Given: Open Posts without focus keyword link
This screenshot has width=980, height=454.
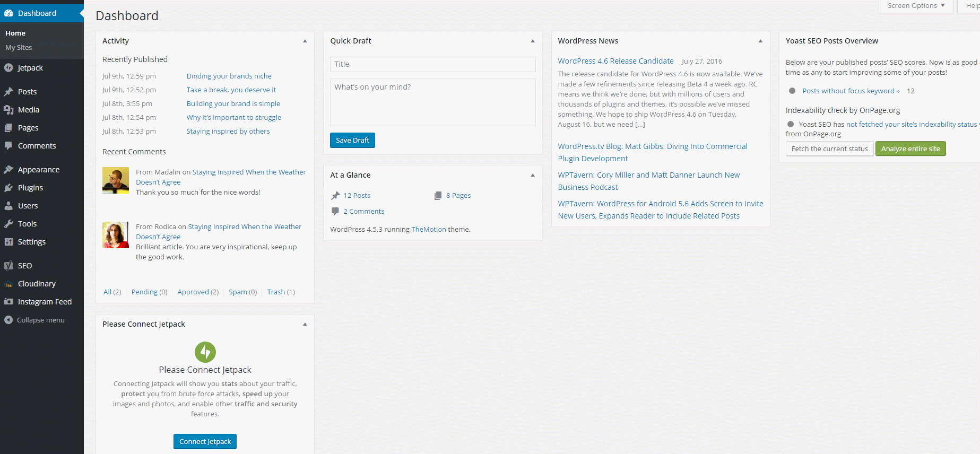Looking at the screenshot, I should [x=851, y=91].
